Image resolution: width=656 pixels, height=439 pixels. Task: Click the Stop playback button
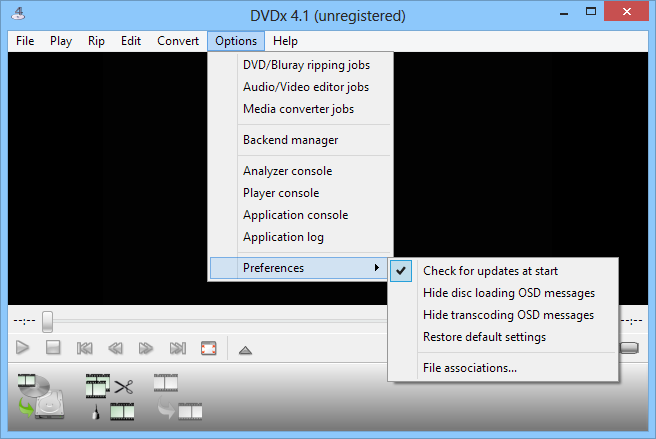tap(53, 348)
